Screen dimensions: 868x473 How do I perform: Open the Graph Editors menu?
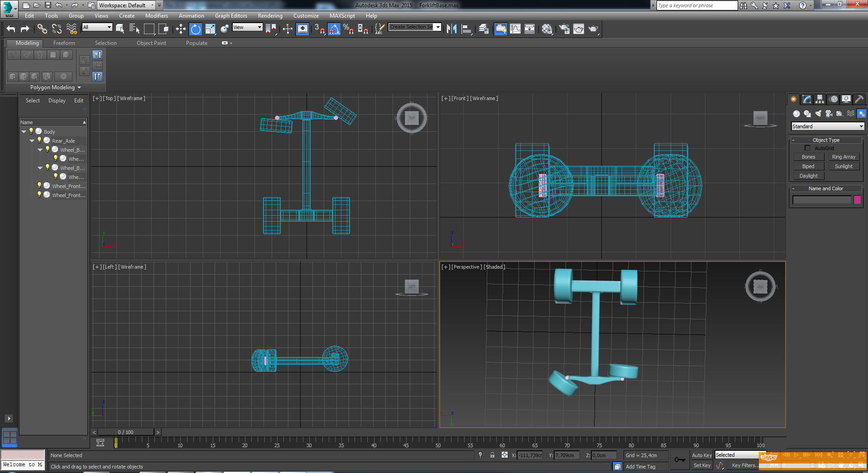[x=231, y=16]
